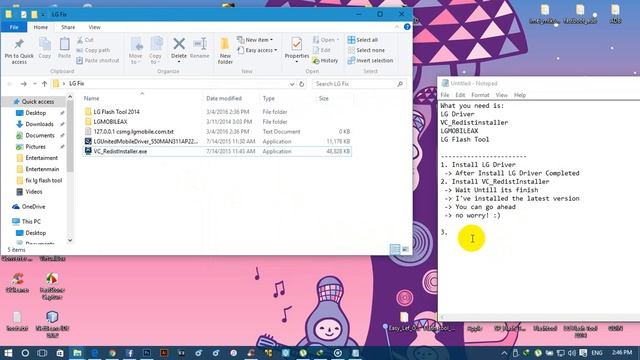This screenshot has width=640, height=360.
Task: Create a New folder
Action: pos(225,51)
